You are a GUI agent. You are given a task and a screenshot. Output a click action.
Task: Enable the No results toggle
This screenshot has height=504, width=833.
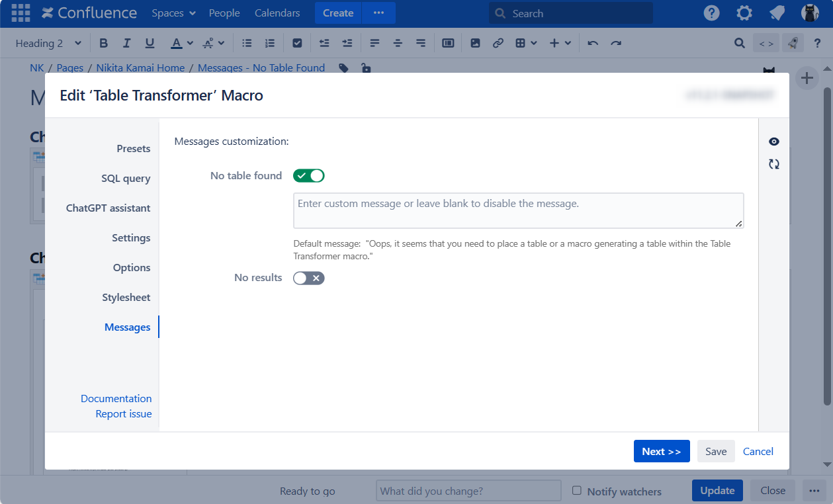pyautogui.click(x=309, y=278)
